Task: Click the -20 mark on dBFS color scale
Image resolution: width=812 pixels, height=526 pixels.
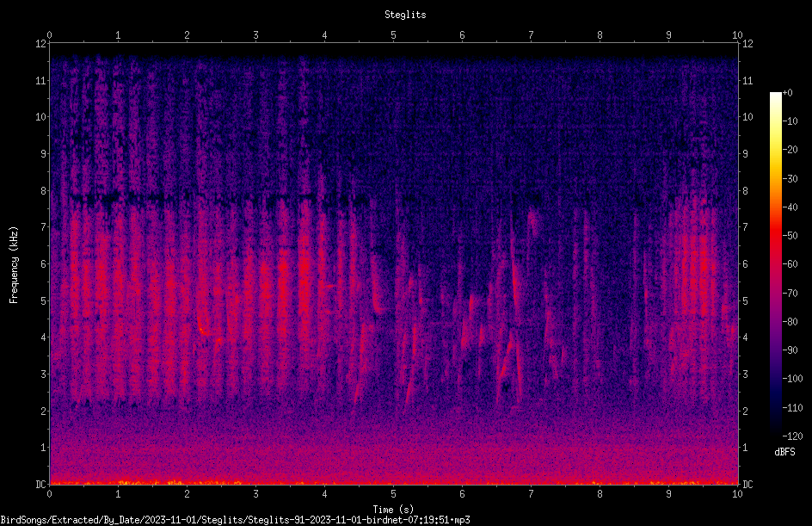Action: (x=790, y=149)
